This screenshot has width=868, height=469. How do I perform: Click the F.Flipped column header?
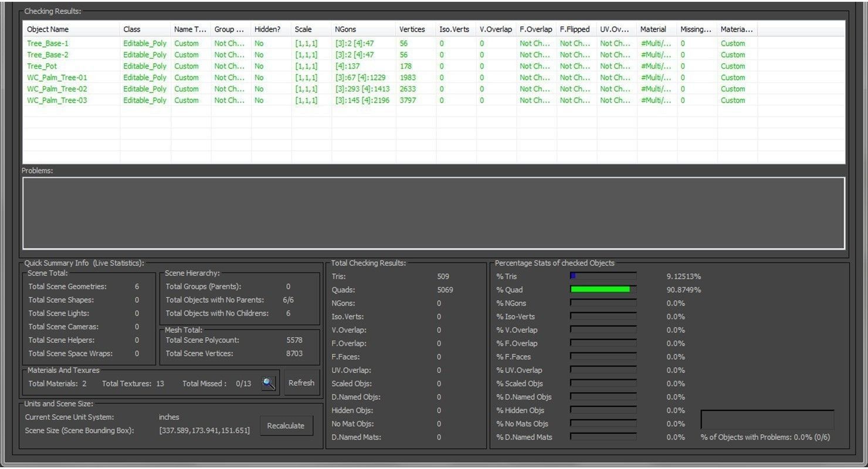tap(577, 29)
